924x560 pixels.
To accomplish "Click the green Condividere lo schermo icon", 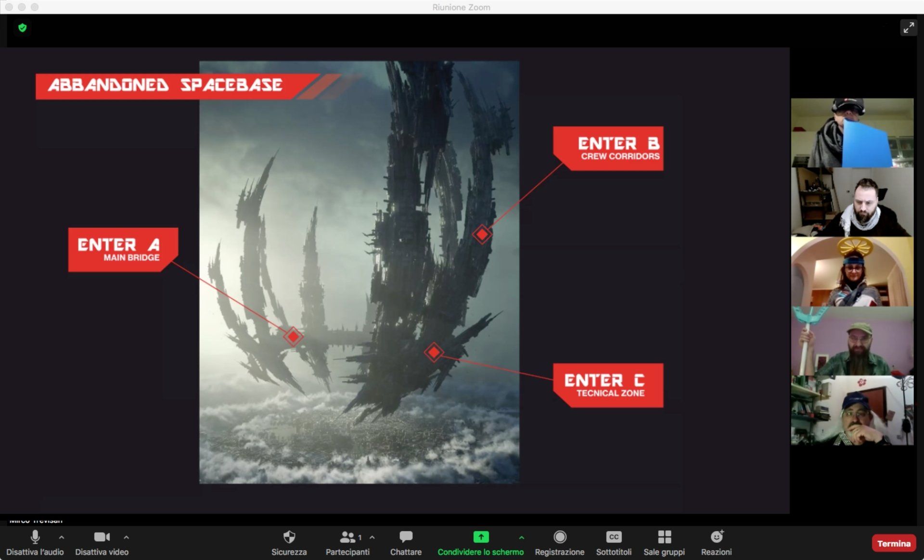I will pos(480,537).
